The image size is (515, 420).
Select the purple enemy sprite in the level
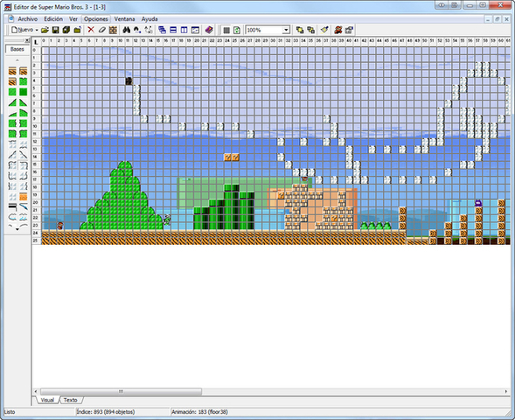click(x=478, y=202)
